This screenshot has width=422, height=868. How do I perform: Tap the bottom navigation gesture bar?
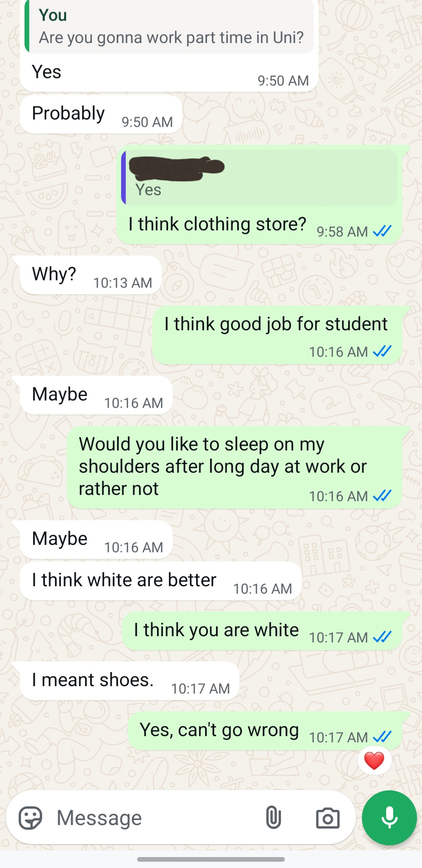click(211, 859)
